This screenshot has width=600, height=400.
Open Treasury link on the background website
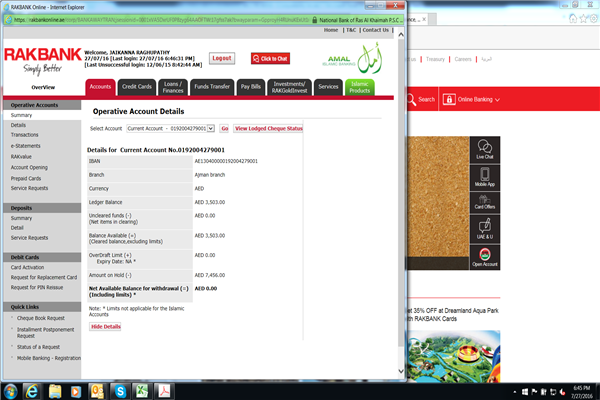pos(435,59)
